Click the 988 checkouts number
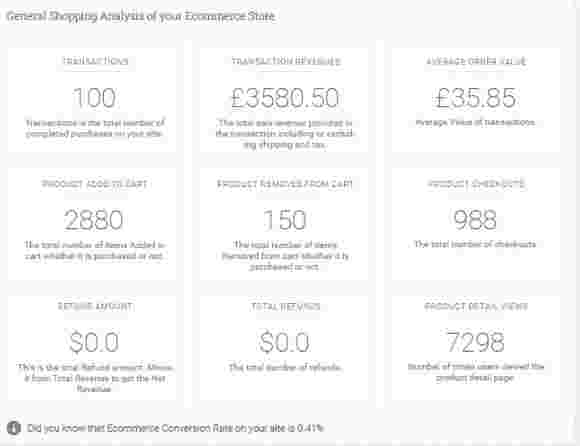The width and height of the screenshot is (580, 446). point(475,219)
